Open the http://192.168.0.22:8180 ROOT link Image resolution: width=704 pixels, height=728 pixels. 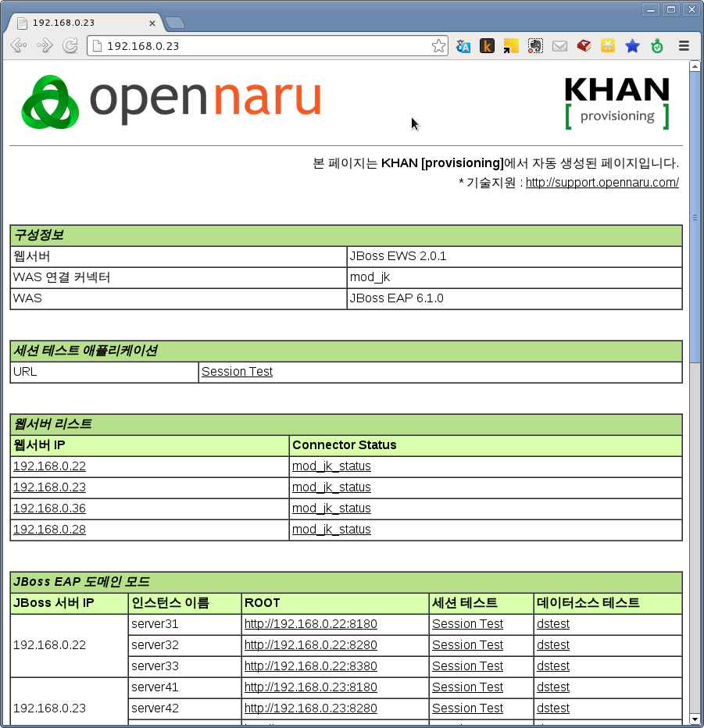coord(310,624)
